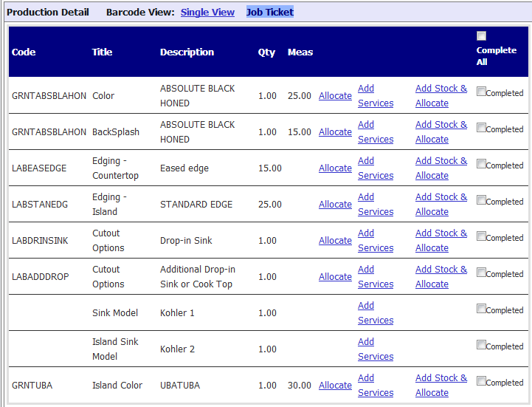
Task: Allocate the UBATUBA Island Color item
Action: 335,386
